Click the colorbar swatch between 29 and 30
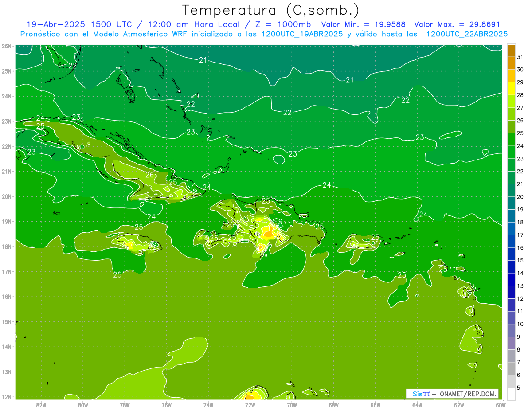Screen dimensions: 532x411 pyautogui.click(x=511, y=76)
